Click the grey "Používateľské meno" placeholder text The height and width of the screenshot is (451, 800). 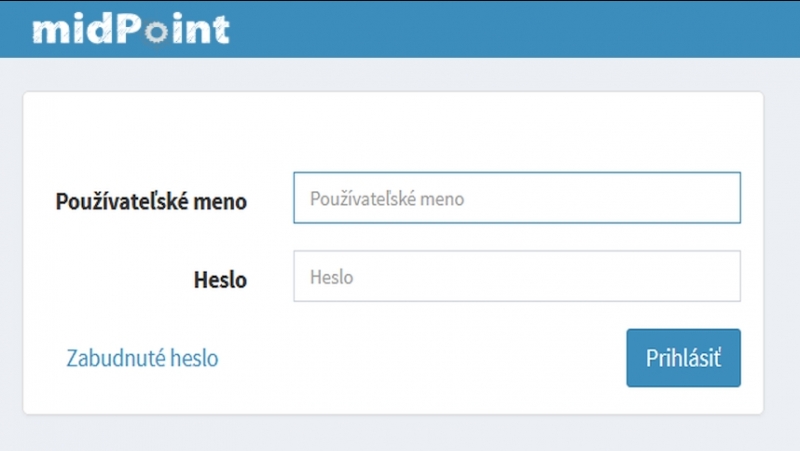click(387, 198)
